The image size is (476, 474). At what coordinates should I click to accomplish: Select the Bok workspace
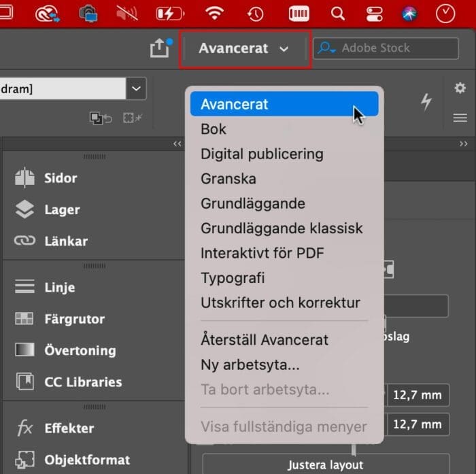(284, 129)
